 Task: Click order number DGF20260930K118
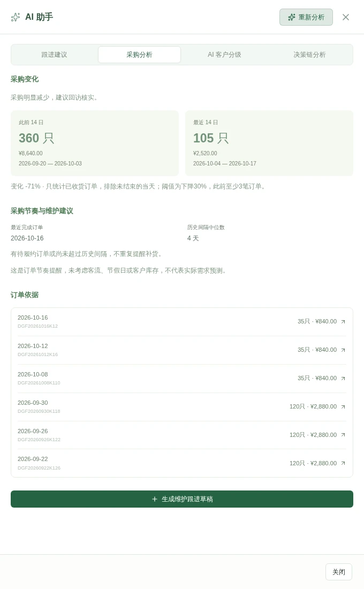(39, 411)
